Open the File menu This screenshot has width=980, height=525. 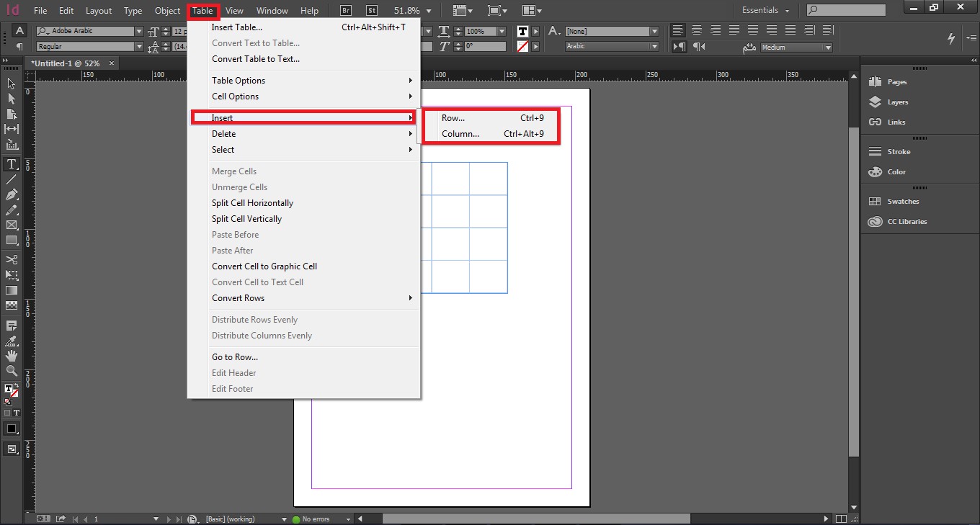[x=40, y=11]
